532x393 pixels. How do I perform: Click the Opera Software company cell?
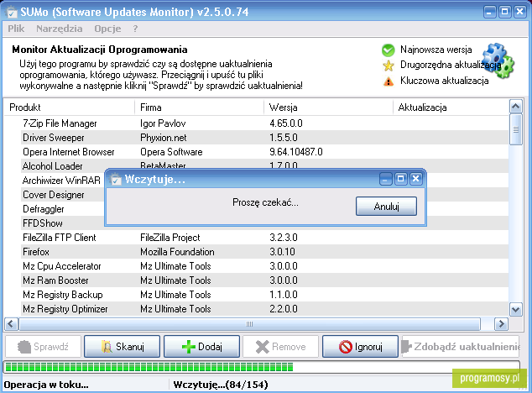[171, 152]
